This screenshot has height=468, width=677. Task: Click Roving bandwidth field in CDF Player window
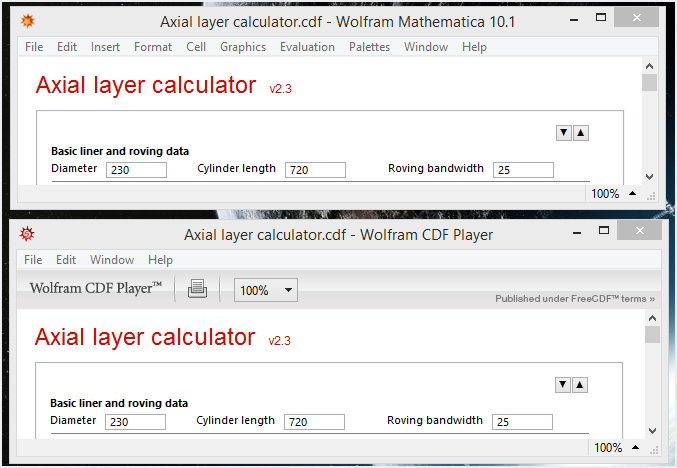coord(522,422)
